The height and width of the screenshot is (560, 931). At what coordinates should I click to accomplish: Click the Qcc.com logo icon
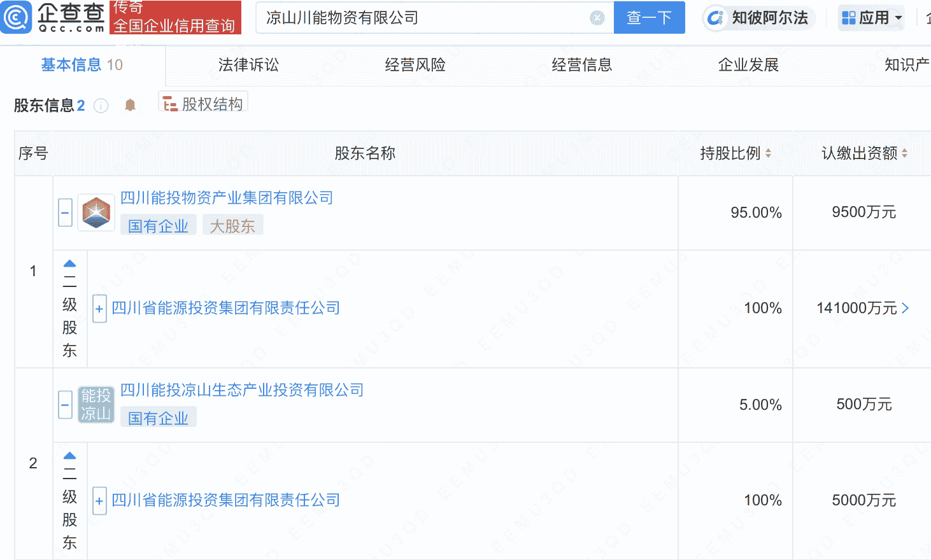[16, 17]
